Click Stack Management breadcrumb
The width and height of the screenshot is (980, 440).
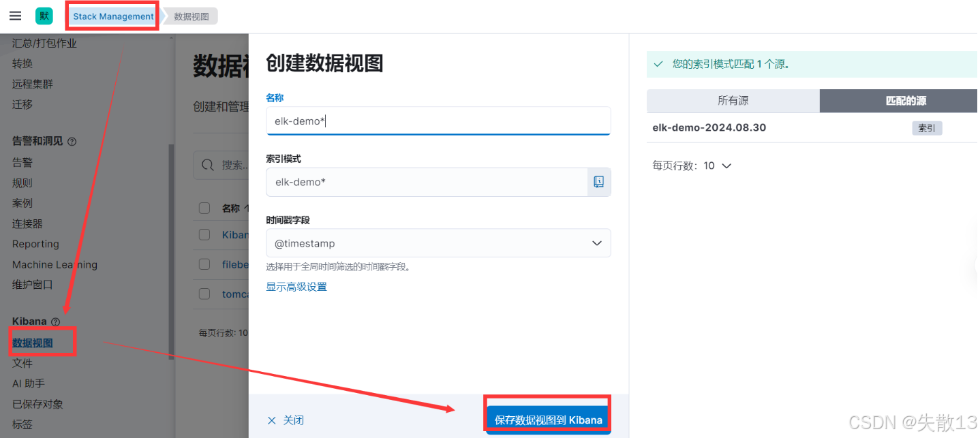113,16
